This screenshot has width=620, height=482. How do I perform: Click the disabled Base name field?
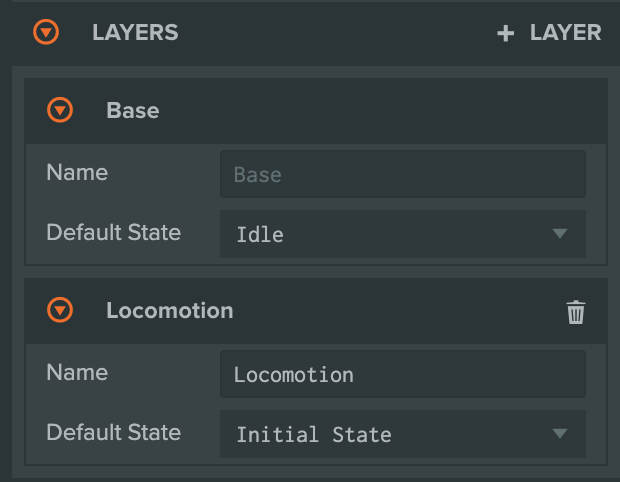403,174
